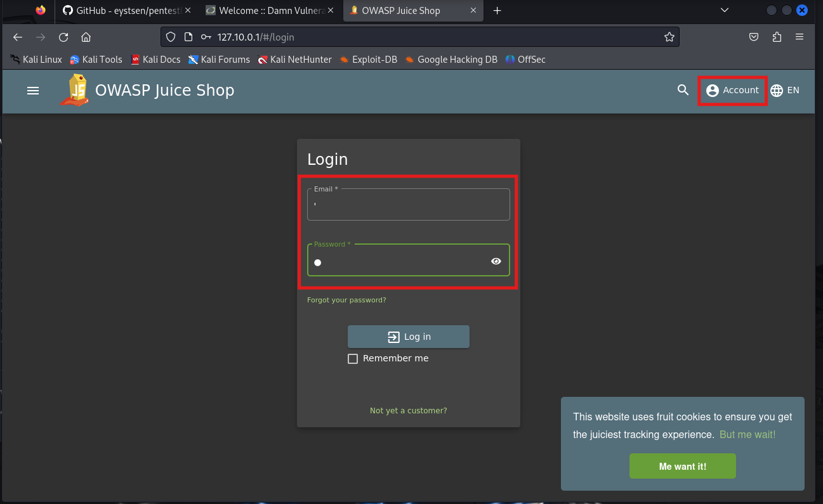Click the Juice Shop carton logo
The height and width of the screenshot is (504, 823).
tap(75, 90)
